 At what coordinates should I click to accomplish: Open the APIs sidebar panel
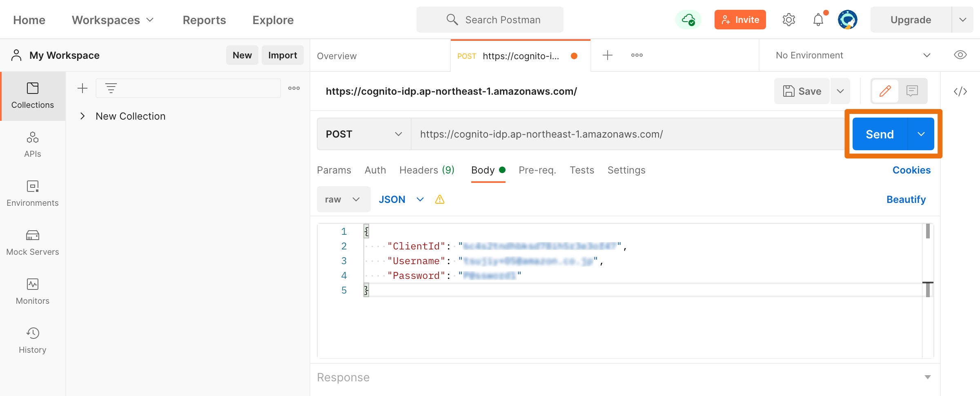tap(33, 145)
